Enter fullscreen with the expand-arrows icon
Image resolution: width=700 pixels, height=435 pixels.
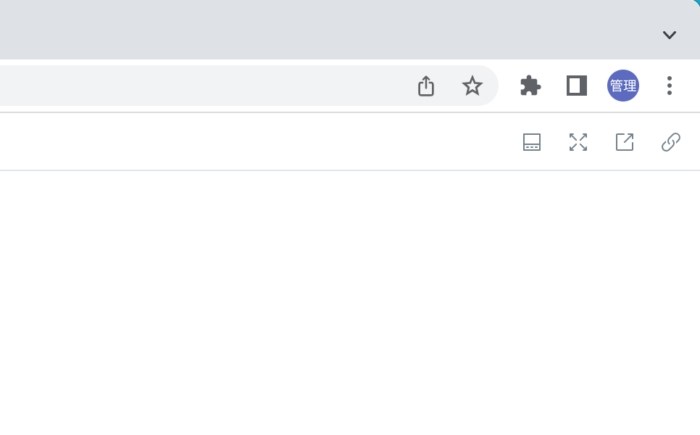tap(578, 142)
